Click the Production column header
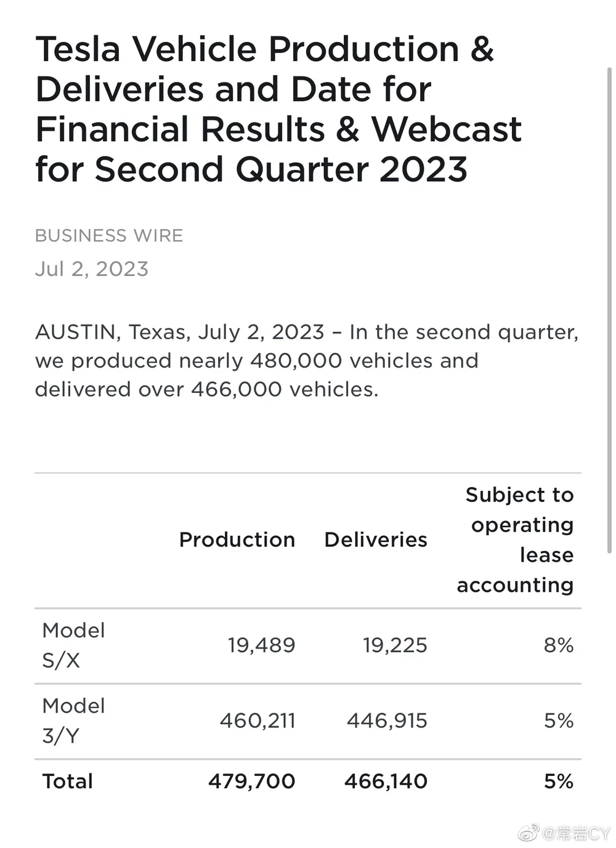Screen dimensions: 616x848 pos(237,539)
